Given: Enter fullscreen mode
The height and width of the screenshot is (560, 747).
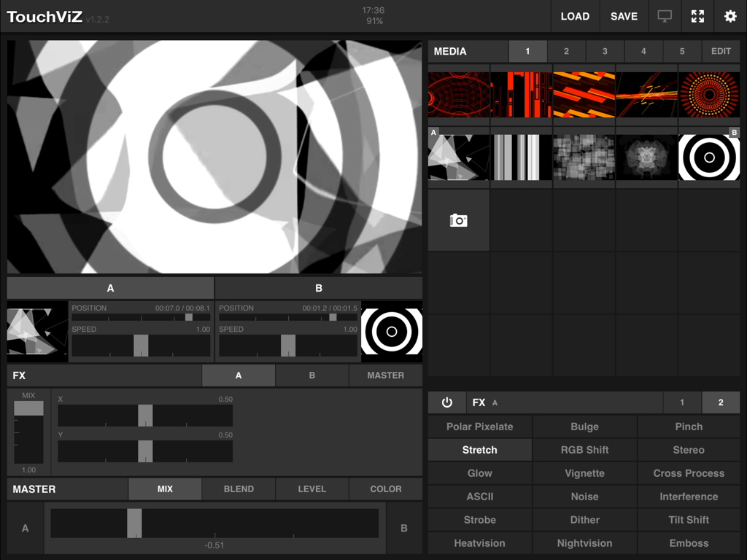Looking at the screenshot, I should 697,16.
